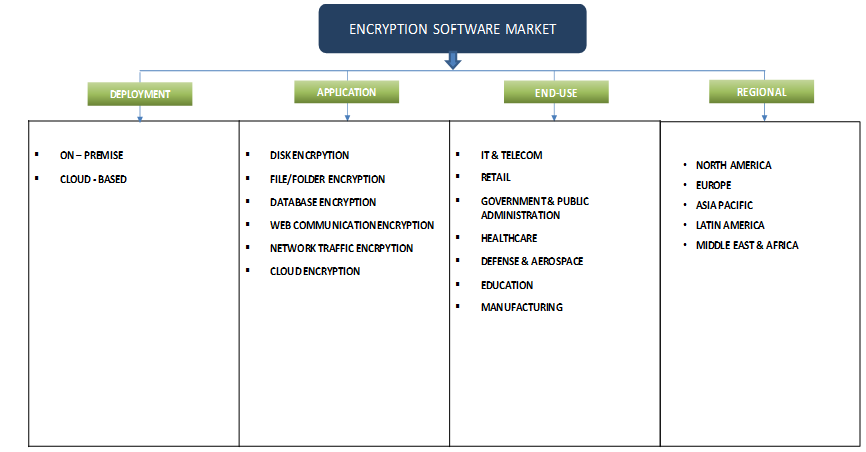Click the IT & Telecom entry

pyautogui.click(x=511, y=156)
